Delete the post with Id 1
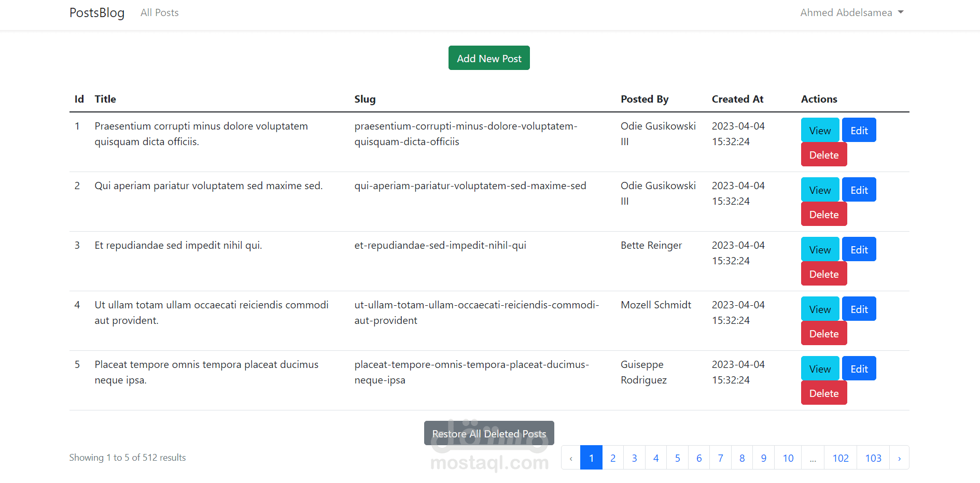This screenshot has width=980, height=483. click(823, 154)
